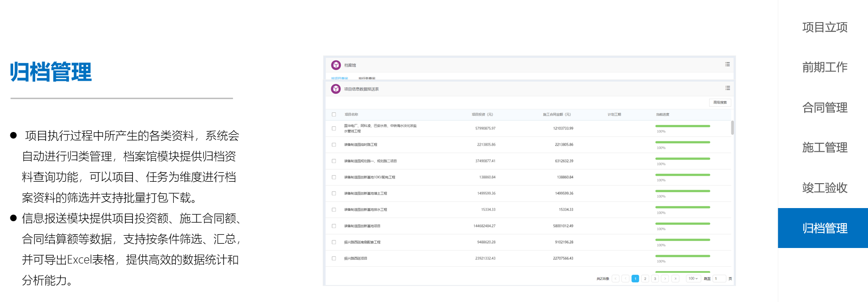This screenshot has width=868, height=302.
Task: Click the 项目信息数据报送表 panel title
Action: coord(361,89)
